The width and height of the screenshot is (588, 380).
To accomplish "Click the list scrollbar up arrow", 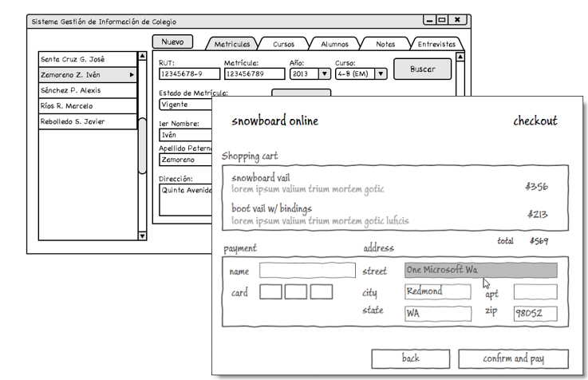I will 143,57.
